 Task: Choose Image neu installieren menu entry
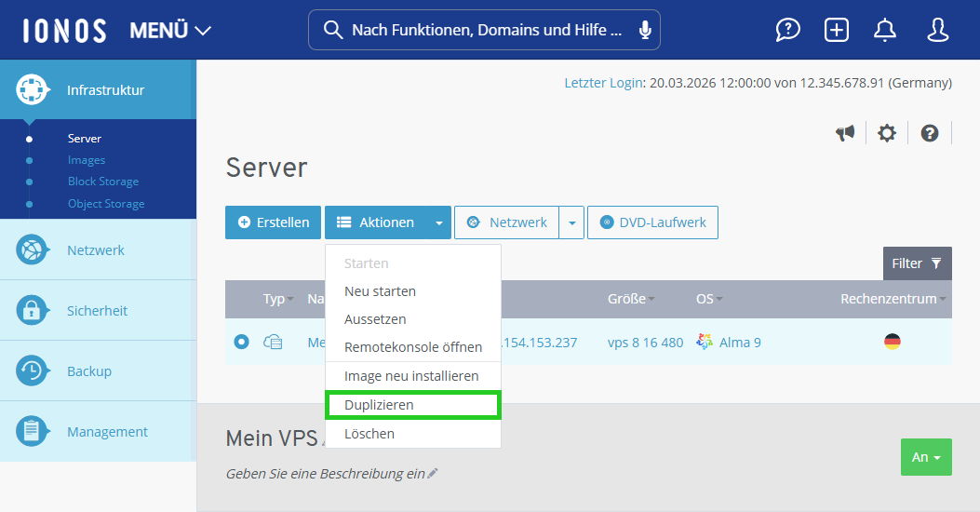point(413,376)
